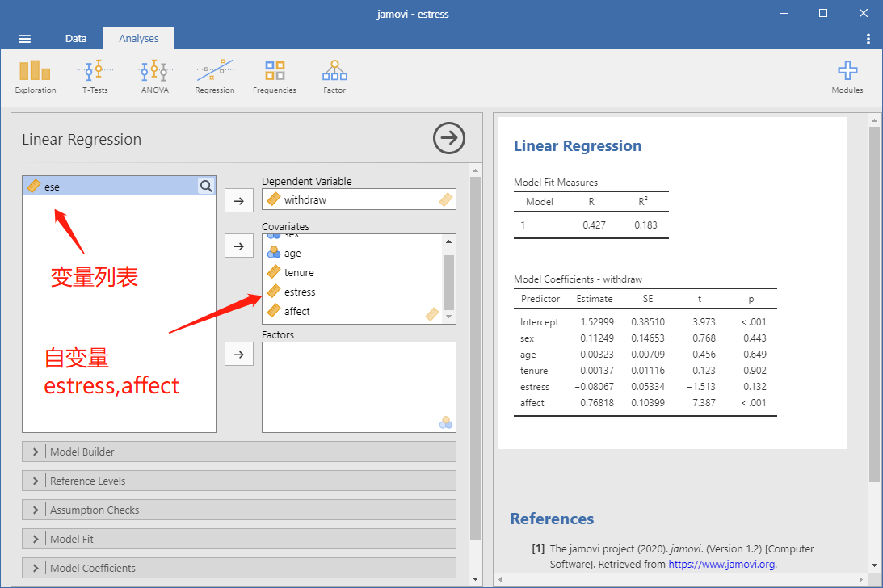Click the variable list search magnifier
883x588 pixels.
[x=206, y=187]
